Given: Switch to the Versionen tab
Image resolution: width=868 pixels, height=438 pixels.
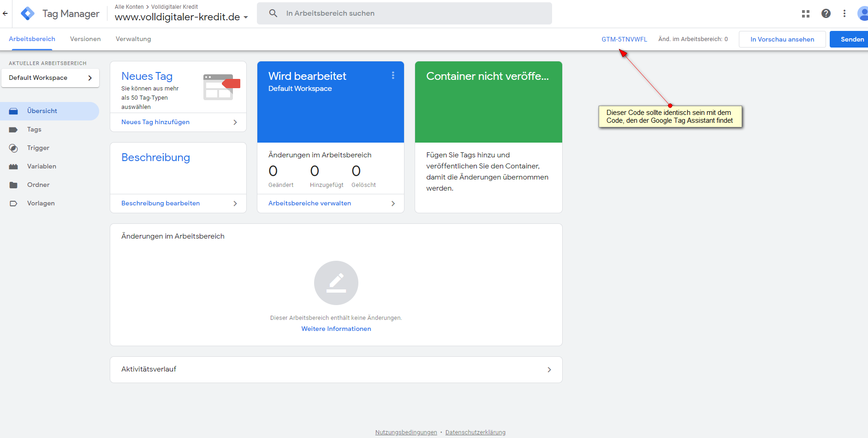Looking at the screenshot, I should (85, 39).
